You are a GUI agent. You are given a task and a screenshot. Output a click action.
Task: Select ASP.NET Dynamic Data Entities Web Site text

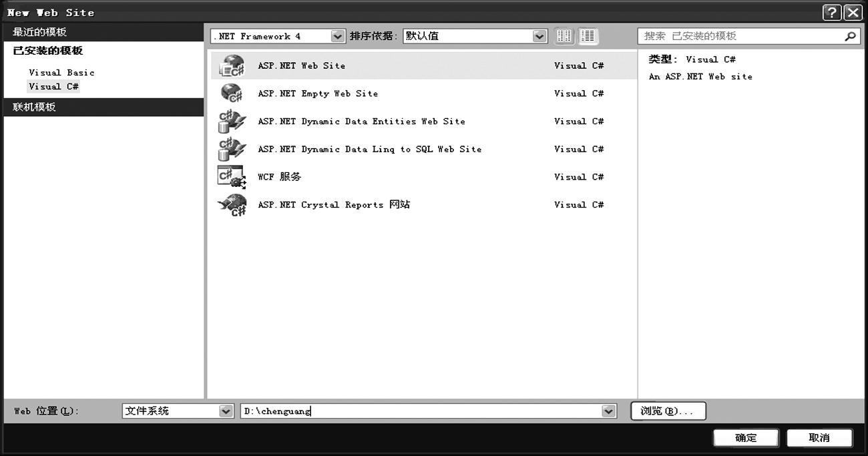tap(361, 122)
